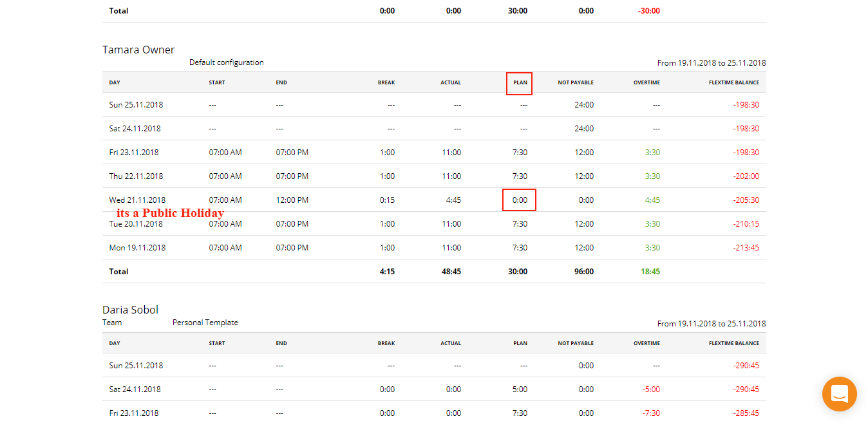The height and width of the screenshot is (423, 868).
Task: Click the -202:00 flextime balance value
Action: click(x=746, y=176)
